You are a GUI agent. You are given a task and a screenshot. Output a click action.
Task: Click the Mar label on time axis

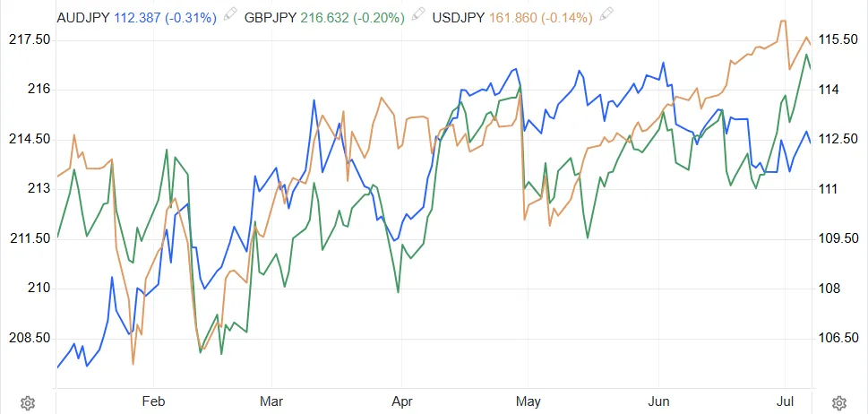271,401
